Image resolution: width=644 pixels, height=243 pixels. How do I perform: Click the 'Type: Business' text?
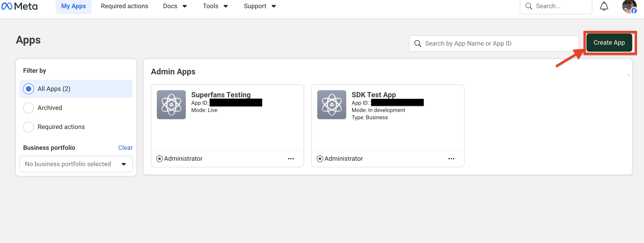click(x=370, y=117)
